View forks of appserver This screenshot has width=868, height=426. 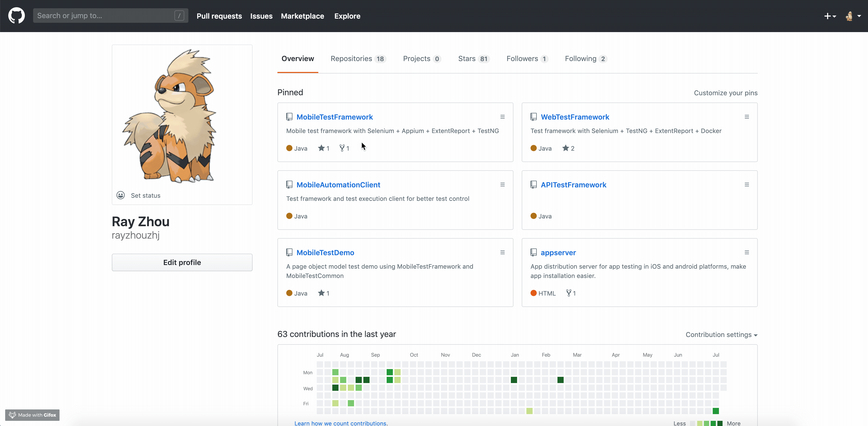coord(571,293)
